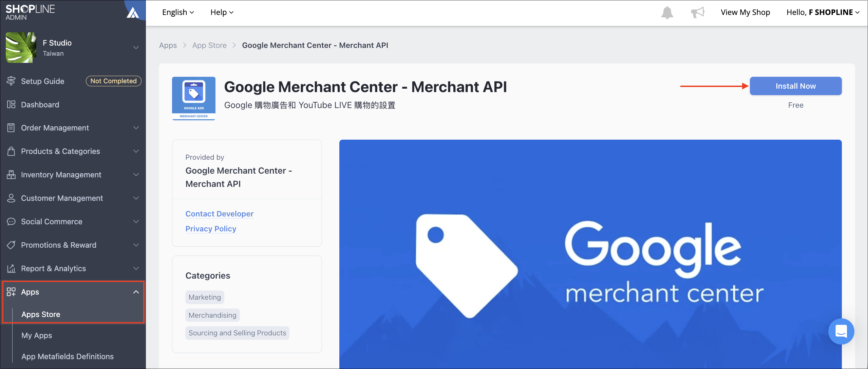Click the Dashboard layout icon

[11, 104]
